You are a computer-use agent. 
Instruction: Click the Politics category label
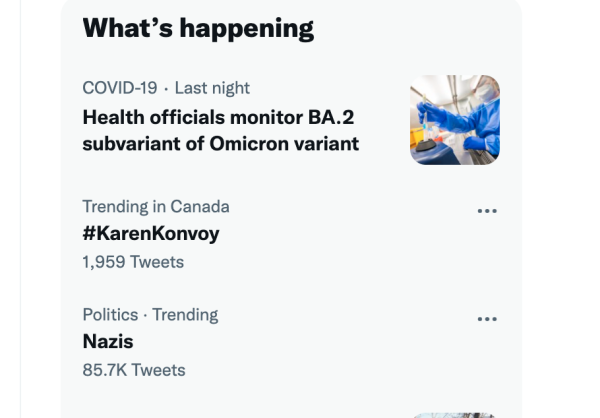pos(110,315)
